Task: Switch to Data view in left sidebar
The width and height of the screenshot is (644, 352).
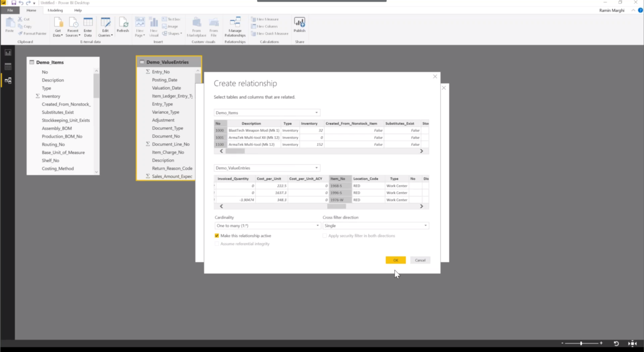Action: tap(8, 67)
